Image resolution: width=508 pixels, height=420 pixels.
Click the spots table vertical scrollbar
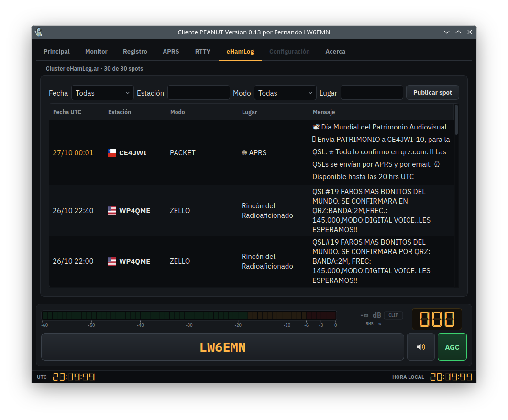pos(456,120)
